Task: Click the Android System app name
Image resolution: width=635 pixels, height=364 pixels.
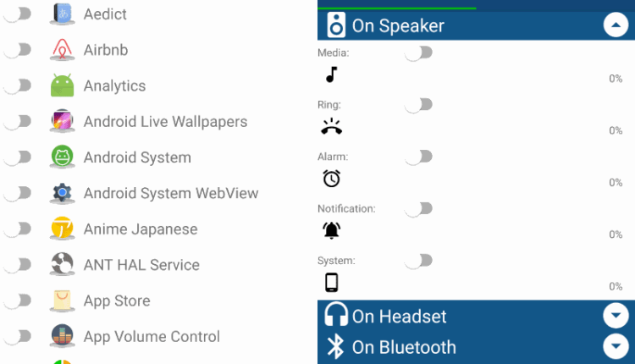Action: pos(137,157)
